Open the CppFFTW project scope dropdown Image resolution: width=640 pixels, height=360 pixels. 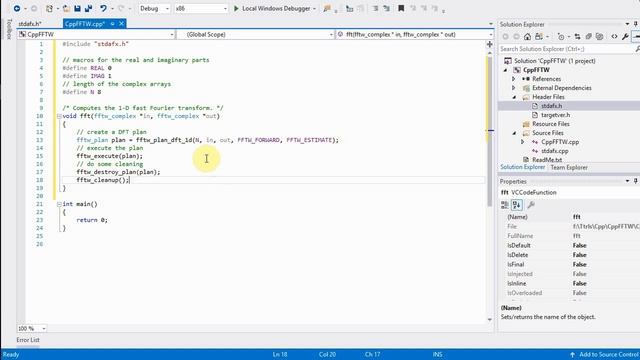pos(96,34)
